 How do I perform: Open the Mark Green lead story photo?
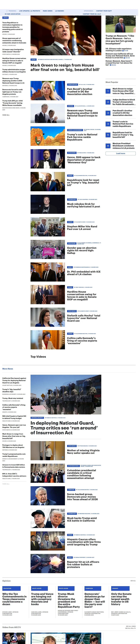(x=66, y=36)
